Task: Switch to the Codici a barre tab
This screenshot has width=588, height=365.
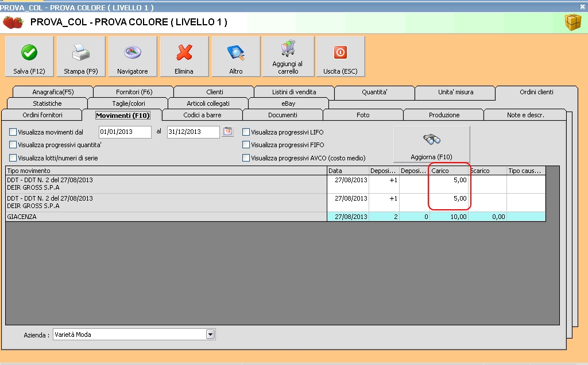Action: (202, 115)
